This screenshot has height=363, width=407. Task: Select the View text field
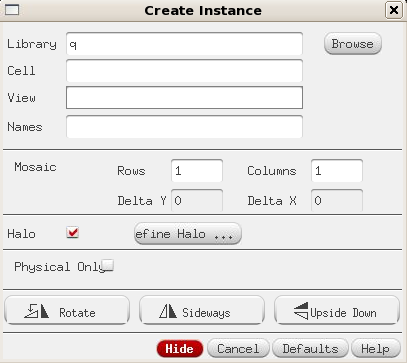pyautogui.click(x=184, y=98)
